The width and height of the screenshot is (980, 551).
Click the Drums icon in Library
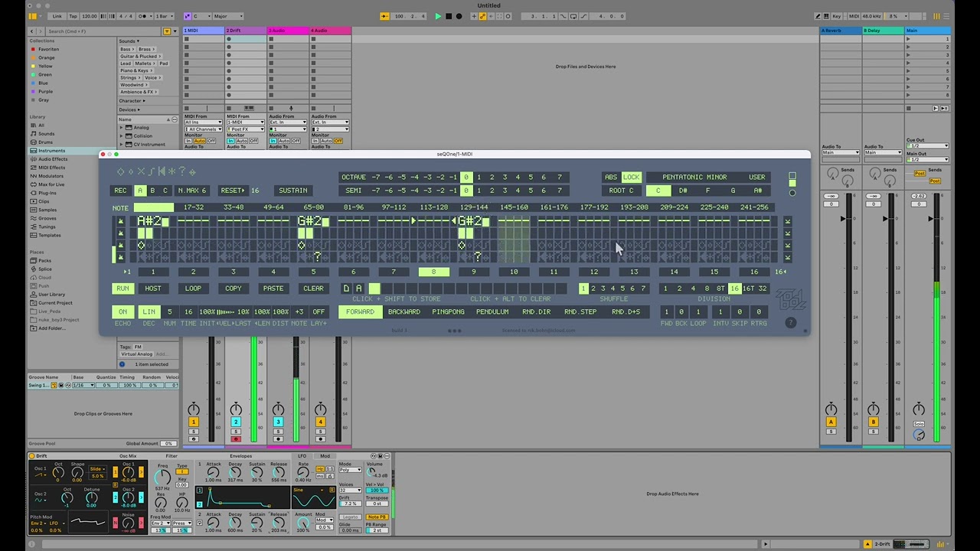point(33,142)
